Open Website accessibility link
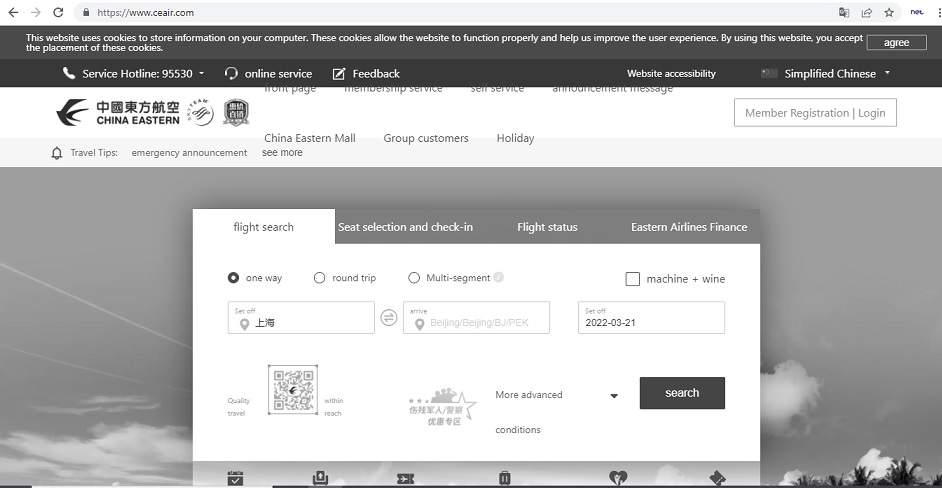The image size is (942, 488). pyautogui.click(x=671, y=73)
